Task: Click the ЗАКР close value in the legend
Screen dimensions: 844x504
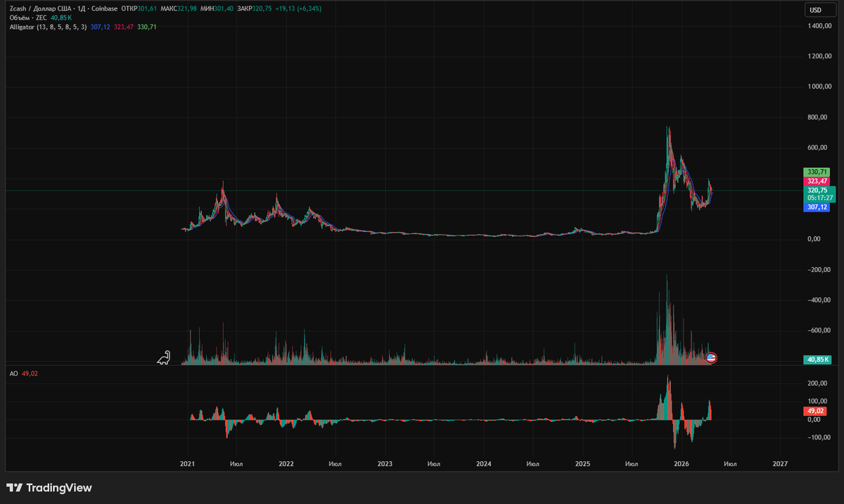Action: [x=255, y=9]
